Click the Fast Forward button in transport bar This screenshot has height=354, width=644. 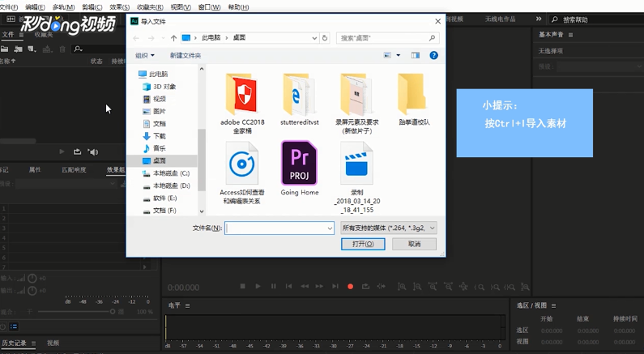click(319, 286)
